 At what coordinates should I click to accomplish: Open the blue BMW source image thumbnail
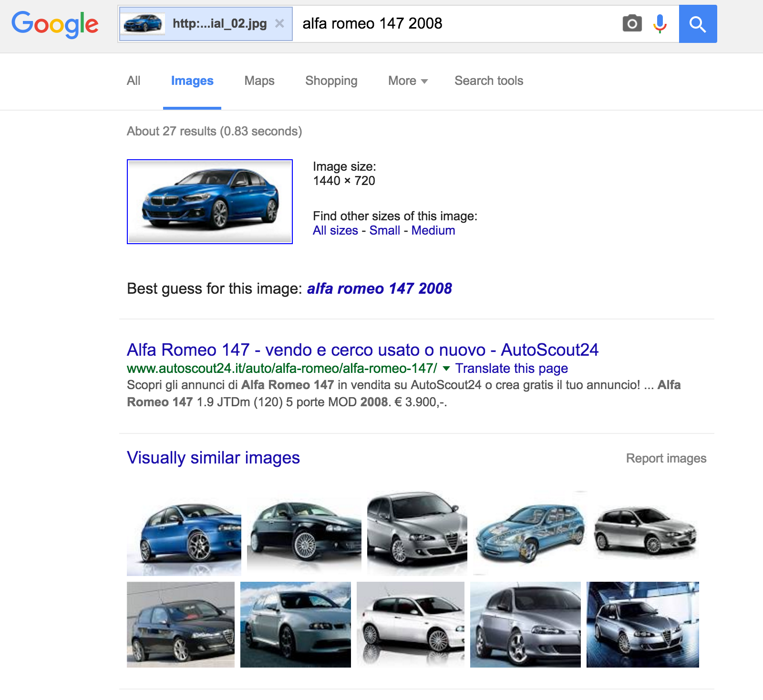point(210,202)
